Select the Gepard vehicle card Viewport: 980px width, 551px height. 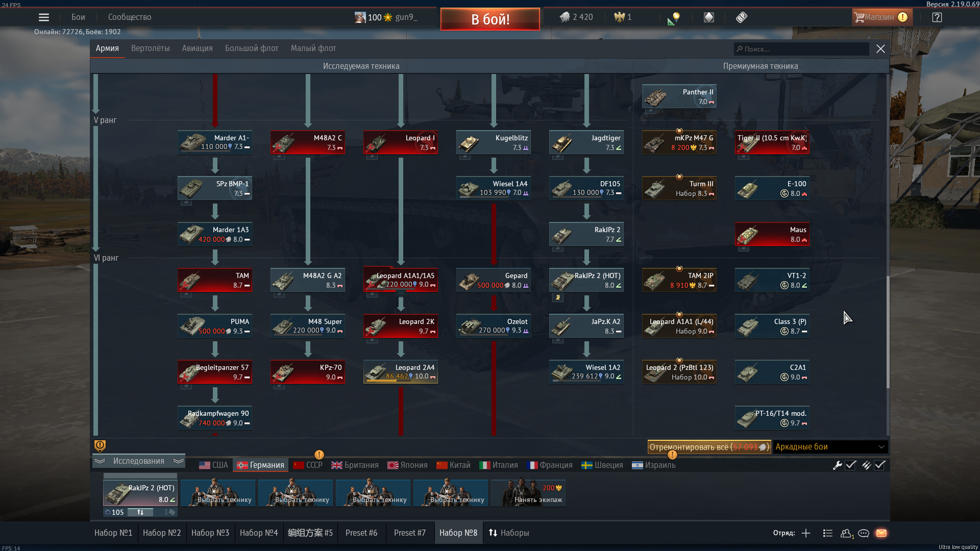494,280
